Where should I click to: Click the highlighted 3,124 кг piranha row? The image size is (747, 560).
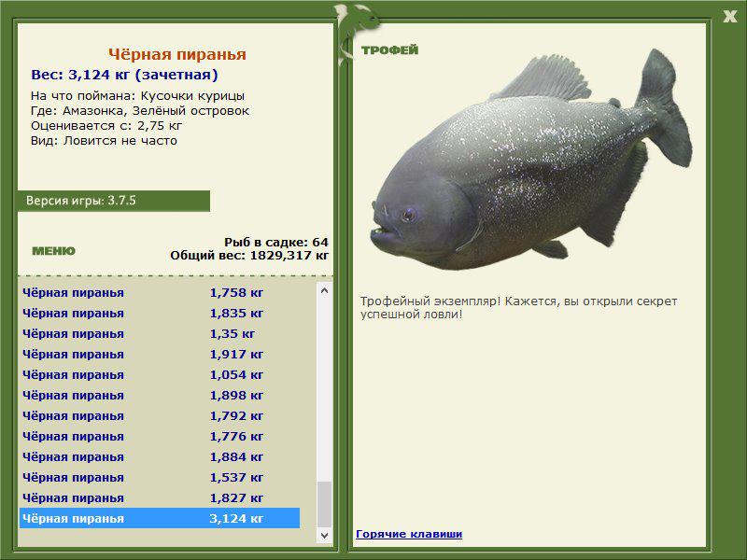(x=159, y=518)
